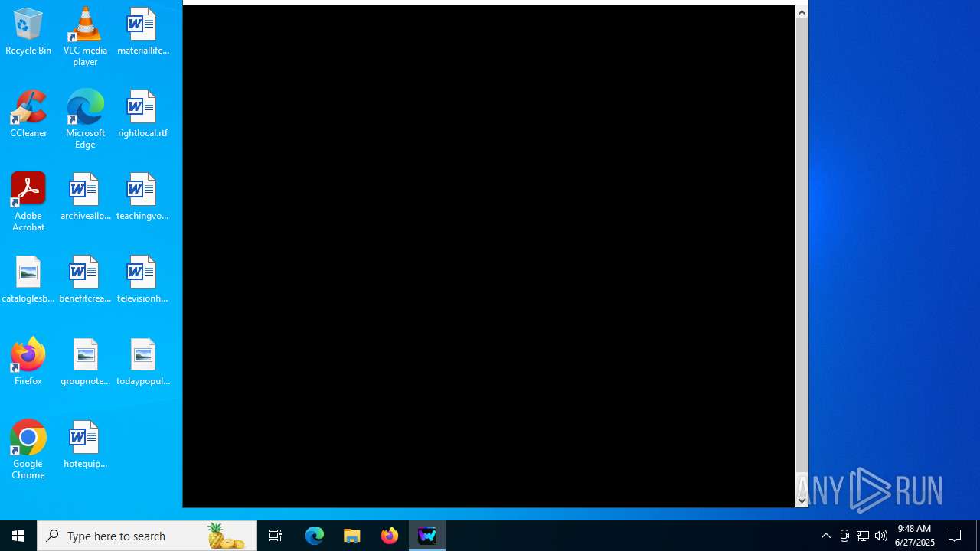Open network status tray icon

tap(863, 536)
